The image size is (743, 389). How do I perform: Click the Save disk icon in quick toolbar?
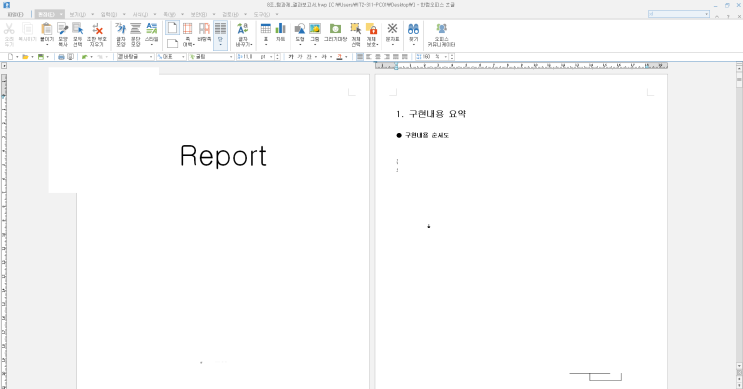point(41,57)
